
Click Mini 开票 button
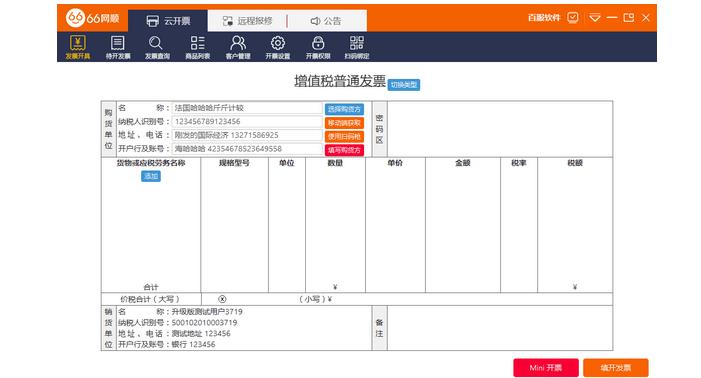click(546, 368)
